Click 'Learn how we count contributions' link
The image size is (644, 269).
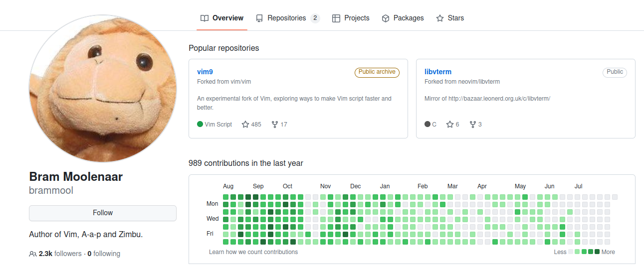[253, 252]
